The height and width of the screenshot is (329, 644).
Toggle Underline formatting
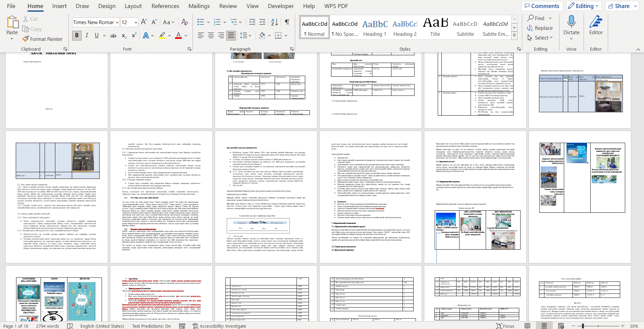click(97, 36)
